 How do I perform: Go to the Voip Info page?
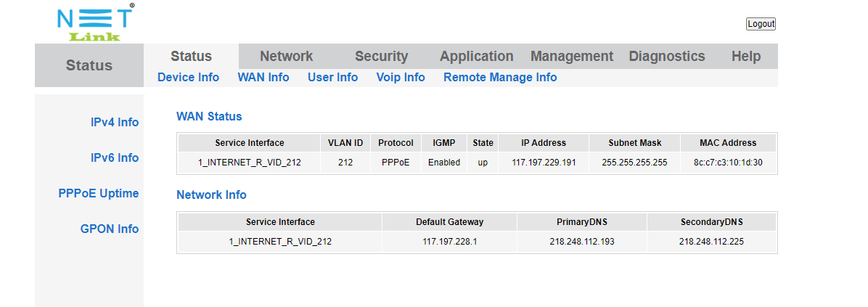401,77
